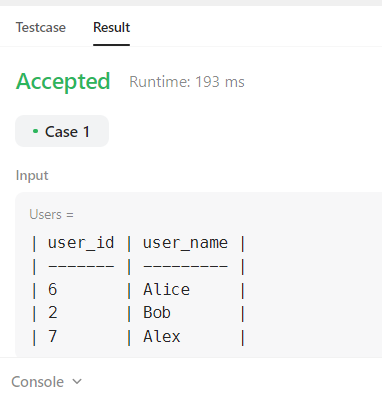Viewport: 382px width, 393px height.
Task: Click the Input section label
Action: (32, 176)
